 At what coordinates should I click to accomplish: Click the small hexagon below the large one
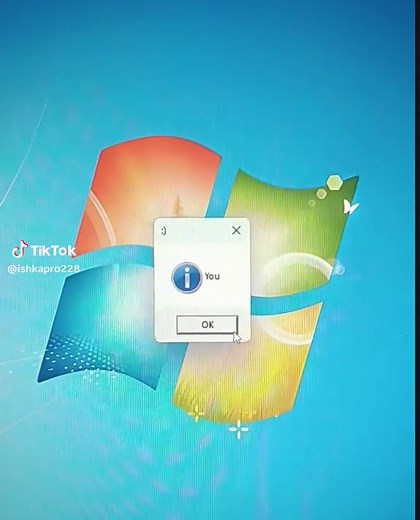(x=321, y=193)
